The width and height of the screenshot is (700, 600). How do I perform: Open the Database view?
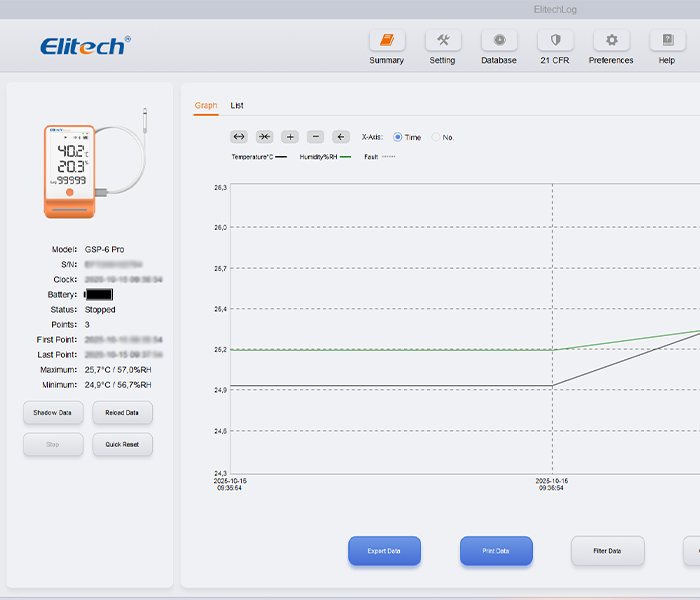[499, 41]
